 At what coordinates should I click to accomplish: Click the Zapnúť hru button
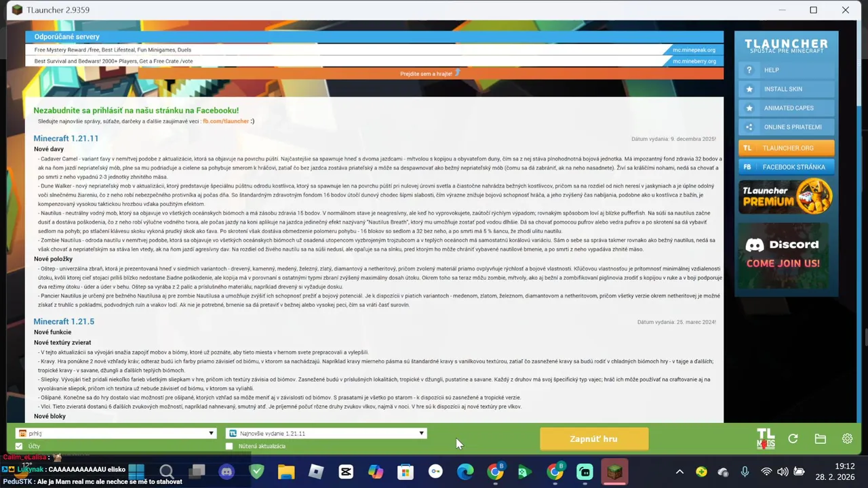coord(594,439)
